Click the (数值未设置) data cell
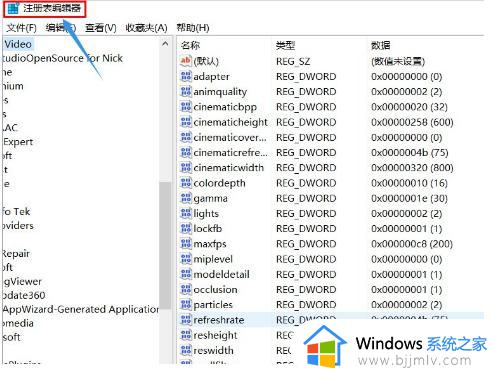Screen dimensions: 492x374 398,61
